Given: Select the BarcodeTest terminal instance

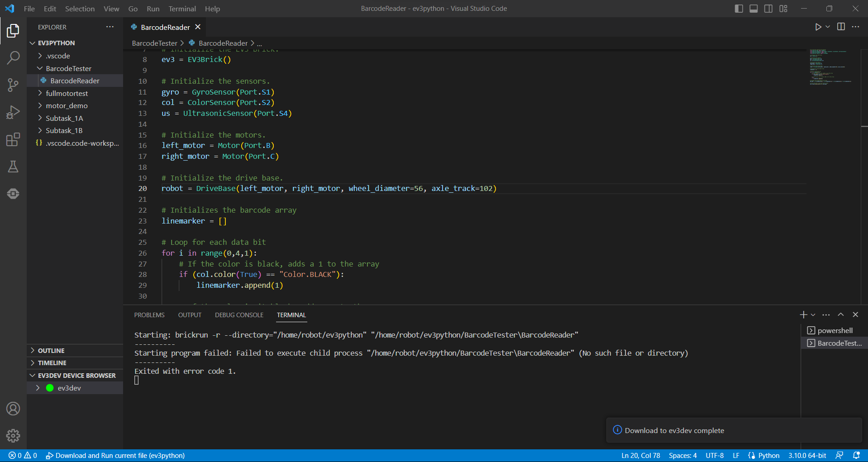Looking at the screenshot, I should [x=834, y=343].
